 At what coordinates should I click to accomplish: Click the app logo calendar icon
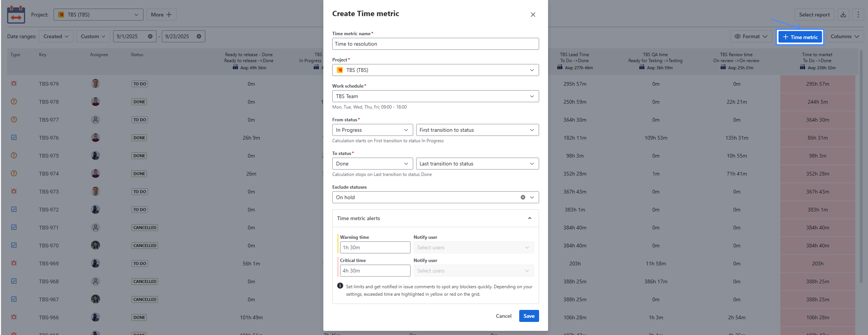click(16, 15)
